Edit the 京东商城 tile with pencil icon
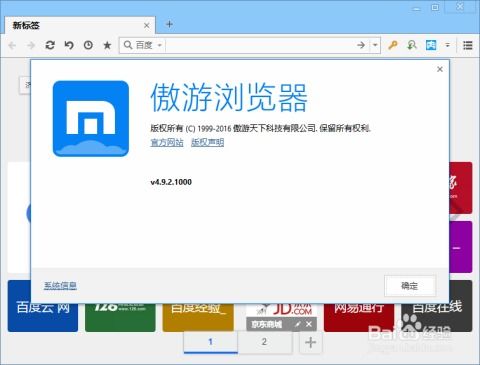The width and height of the screenshot is (480, 365). (x=298, y=324)
